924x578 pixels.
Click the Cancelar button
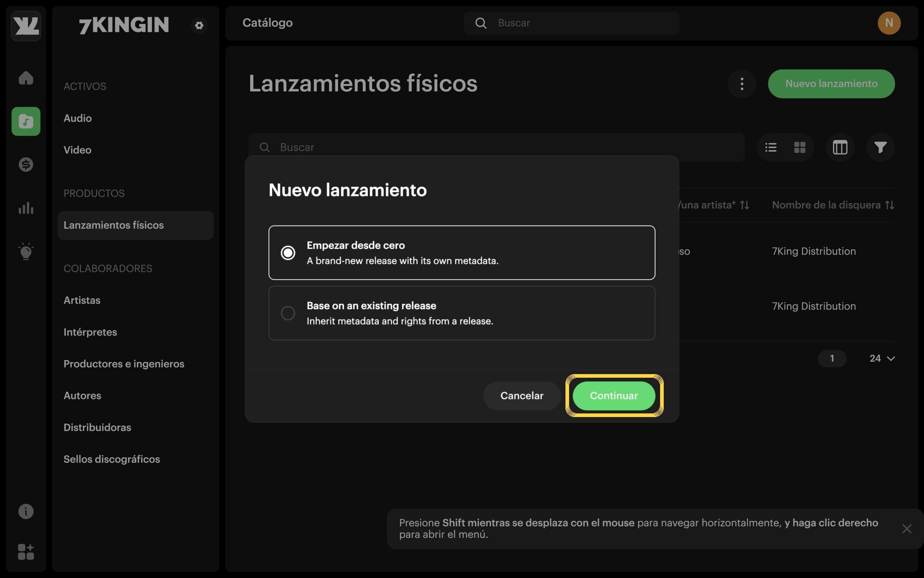(522, 396)
